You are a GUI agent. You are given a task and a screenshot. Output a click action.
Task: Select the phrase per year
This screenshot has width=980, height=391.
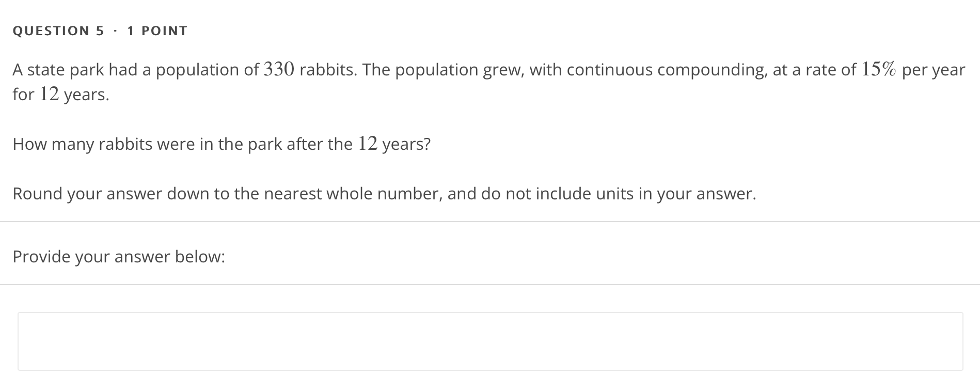(x=935, y=69)
